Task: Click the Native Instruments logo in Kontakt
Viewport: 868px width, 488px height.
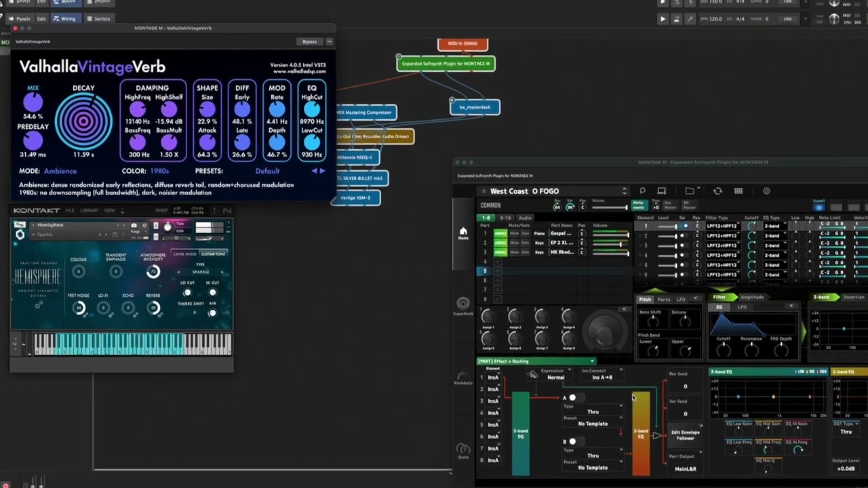Action: 227,211
